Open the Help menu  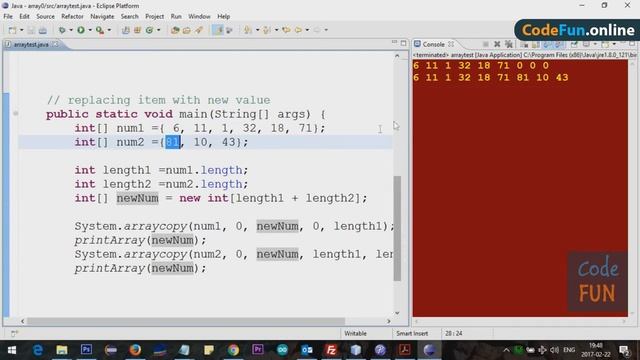pos(223,16)
